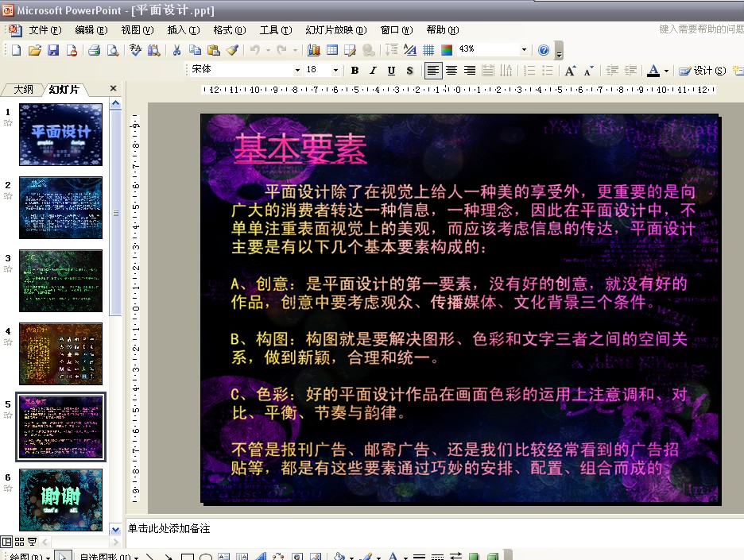Image resolution: width=744 pixels, height=560 pixels.
Task: Click notes area 单击此处添加备注
Action: click(x=169, y=529)
